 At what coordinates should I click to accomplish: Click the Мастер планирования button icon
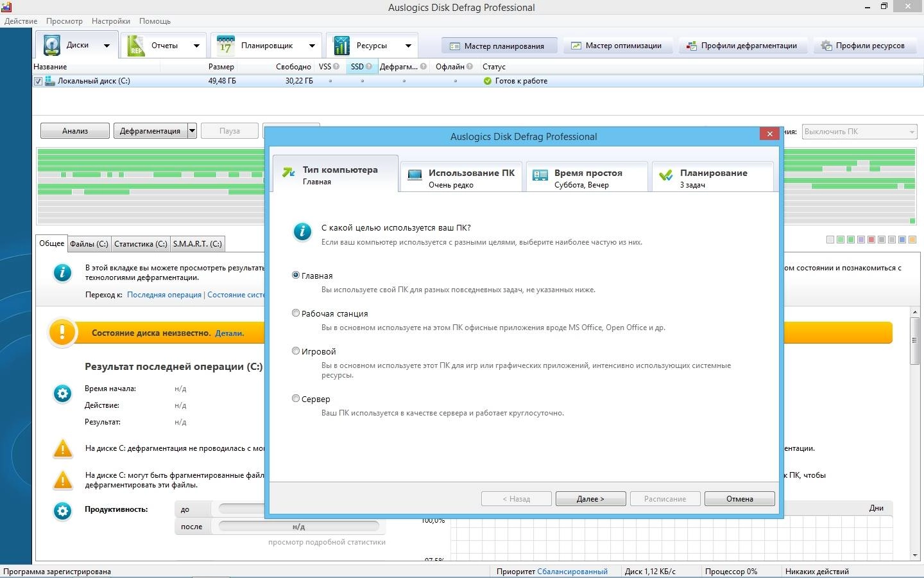[x=455, y=46]
